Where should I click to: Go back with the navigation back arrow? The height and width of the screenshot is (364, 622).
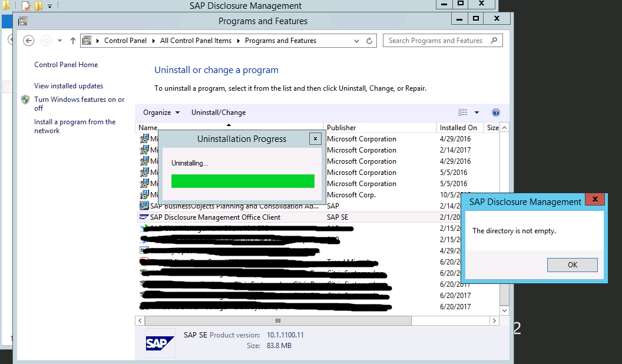coord(28,41)
